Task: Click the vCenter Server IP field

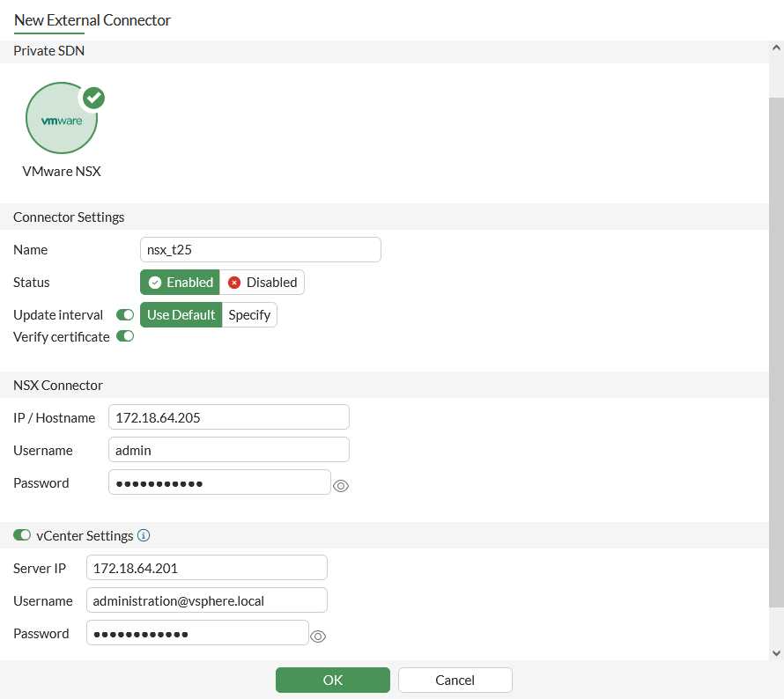Action: click(206, 568)
